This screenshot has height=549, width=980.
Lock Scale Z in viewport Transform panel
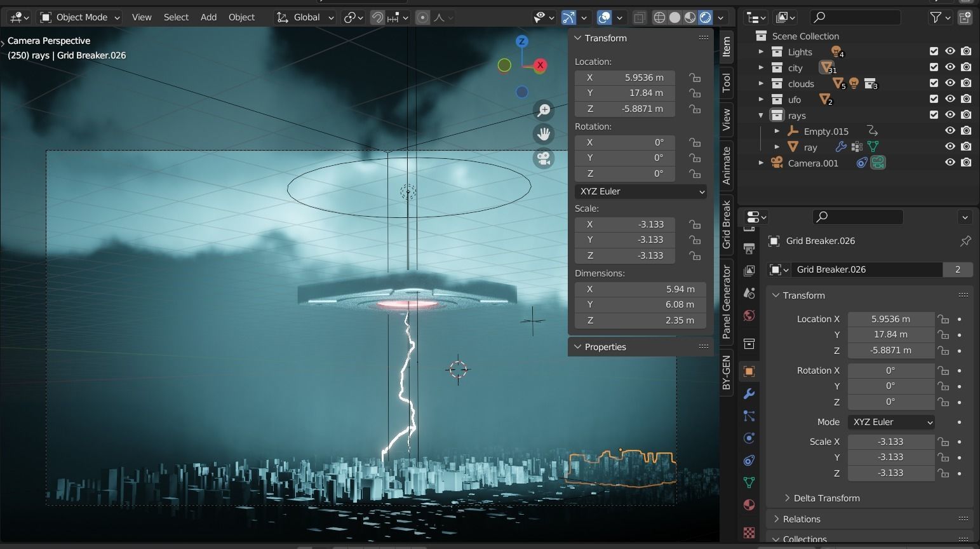(695, 255)
